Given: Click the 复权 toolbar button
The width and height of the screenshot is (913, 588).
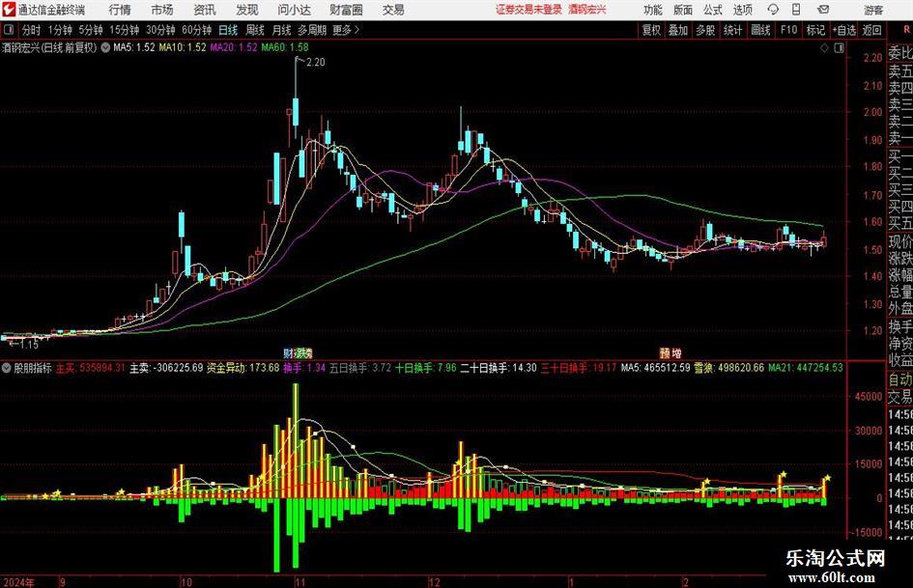Looking at the screenshot, I should point(651,30).
